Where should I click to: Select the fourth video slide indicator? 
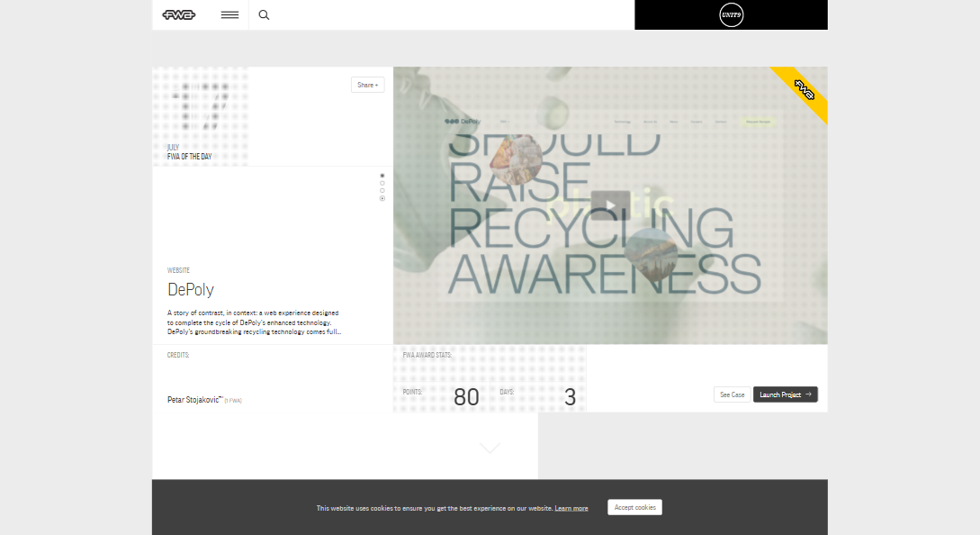click(x=382, y=198)
